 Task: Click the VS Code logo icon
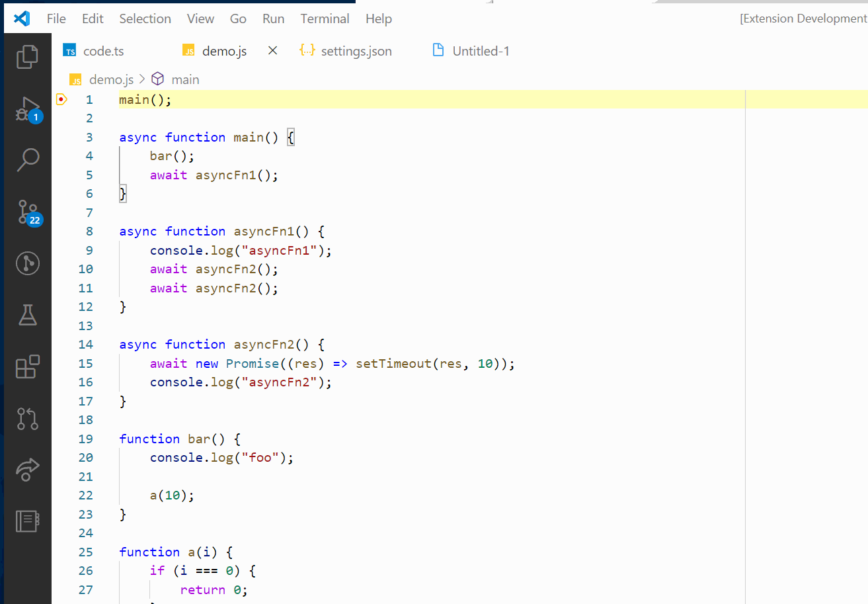point(21,18)
